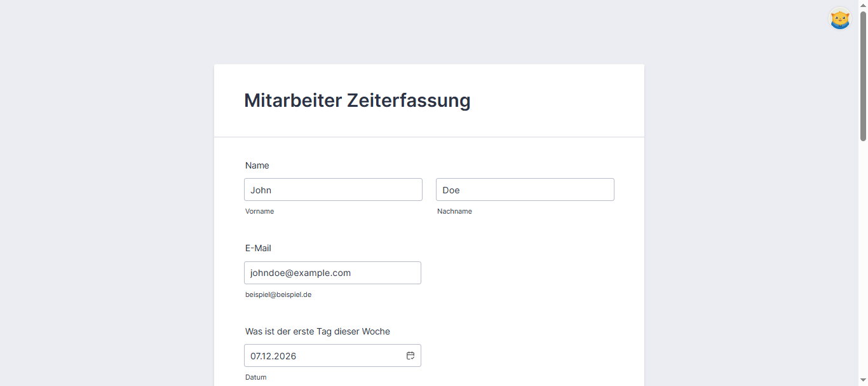The height and width of the screenshot is (386, 868).
Task: Click the Datum sublabel
Action: (x=256, y=377)
